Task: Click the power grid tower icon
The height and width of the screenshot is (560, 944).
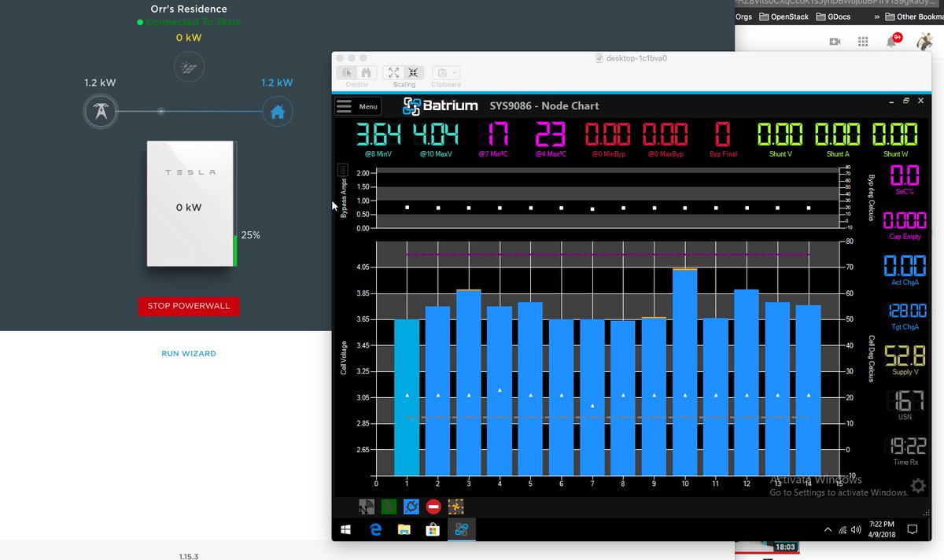Action: pos(101,112)
